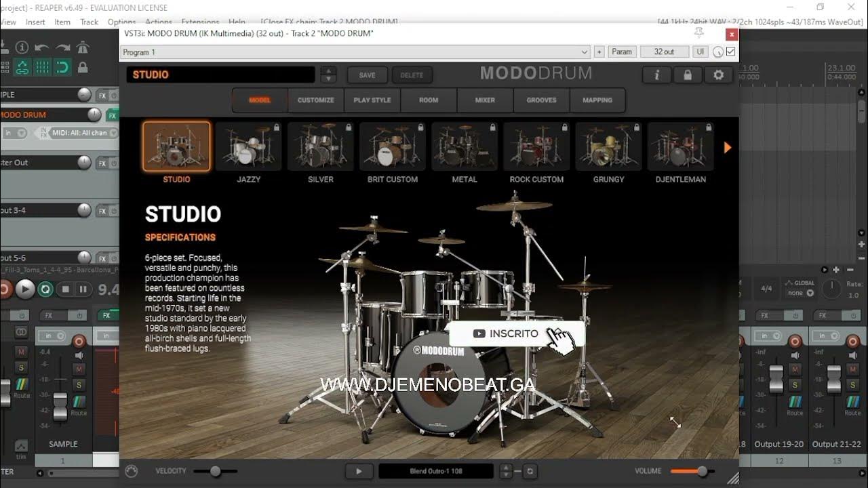Open input dropdown on Output 21-22 channel
Viewport: 868px width, 488px height.
(x=826, y=336)
